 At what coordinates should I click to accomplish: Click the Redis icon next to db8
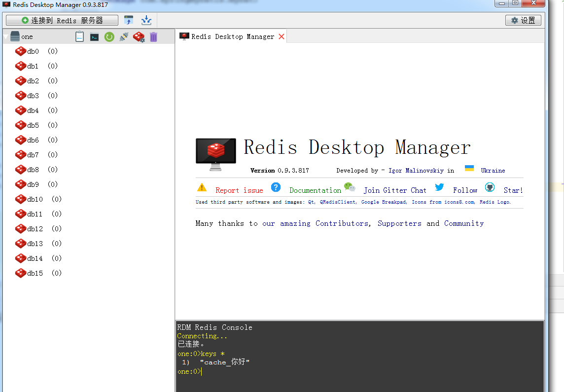click(x=21, y=170)
